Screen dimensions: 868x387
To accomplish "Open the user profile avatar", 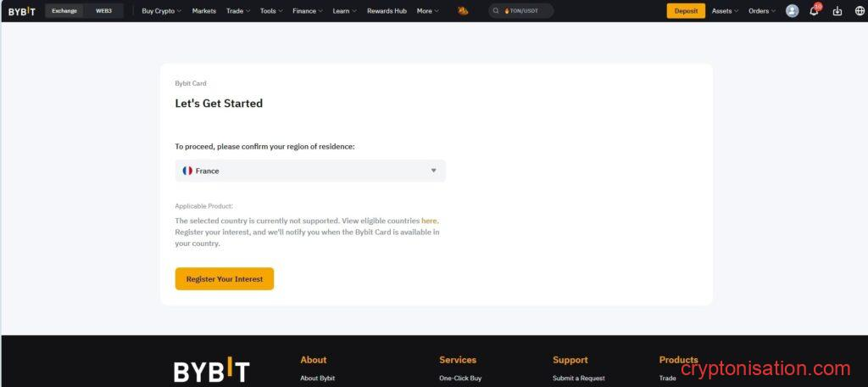I will (x=792, y=11).
